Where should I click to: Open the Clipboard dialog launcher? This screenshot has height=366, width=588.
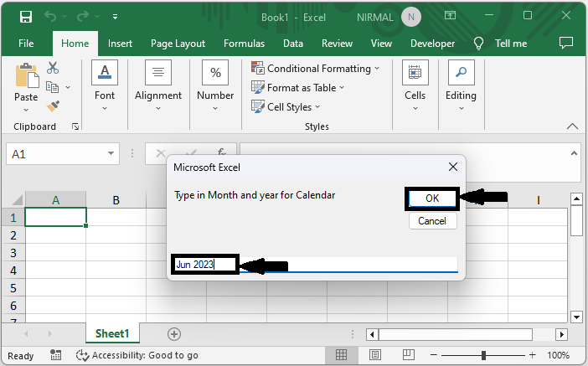point(75,126)
